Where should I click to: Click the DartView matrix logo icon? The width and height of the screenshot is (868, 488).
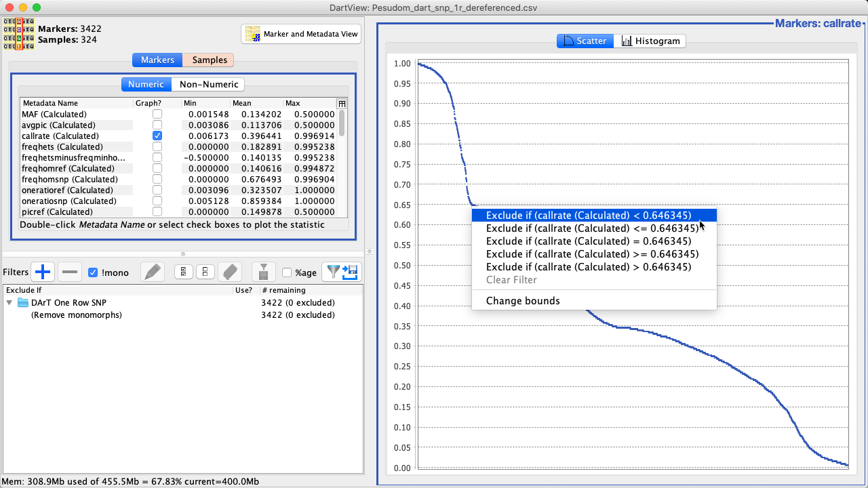[19, 35]
